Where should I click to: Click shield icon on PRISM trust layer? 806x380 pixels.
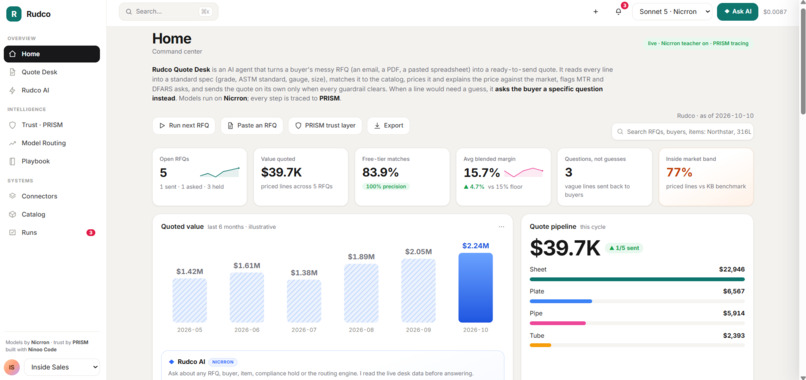[298, 125]
